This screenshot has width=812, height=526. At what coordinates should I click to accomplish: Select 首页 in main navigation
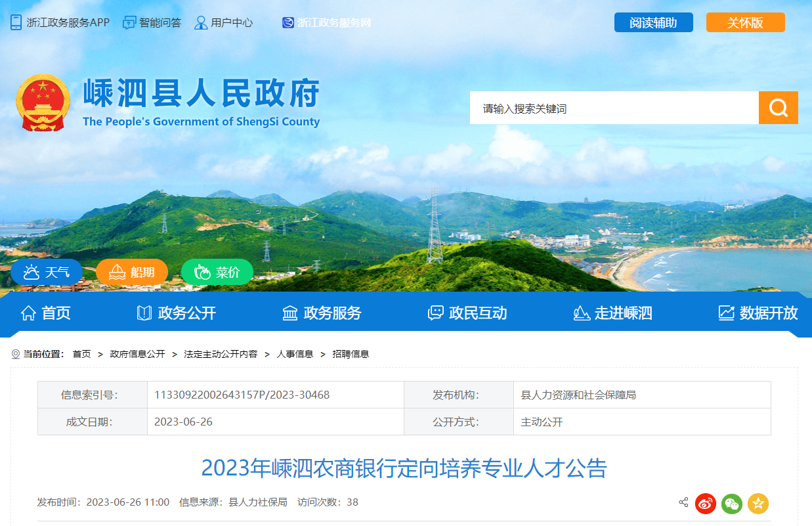(46, 313)
